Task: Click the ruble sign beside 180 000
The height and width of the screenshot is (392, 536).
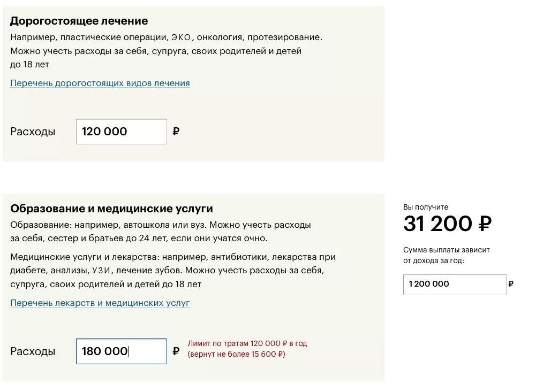Action: [176, 351]
